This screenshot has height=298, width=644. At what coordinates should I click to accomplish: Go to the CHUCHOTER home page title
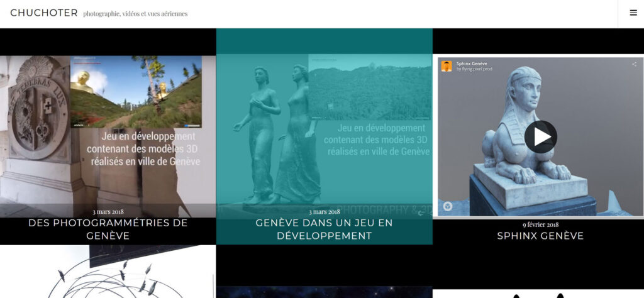(x=44, y=13)
